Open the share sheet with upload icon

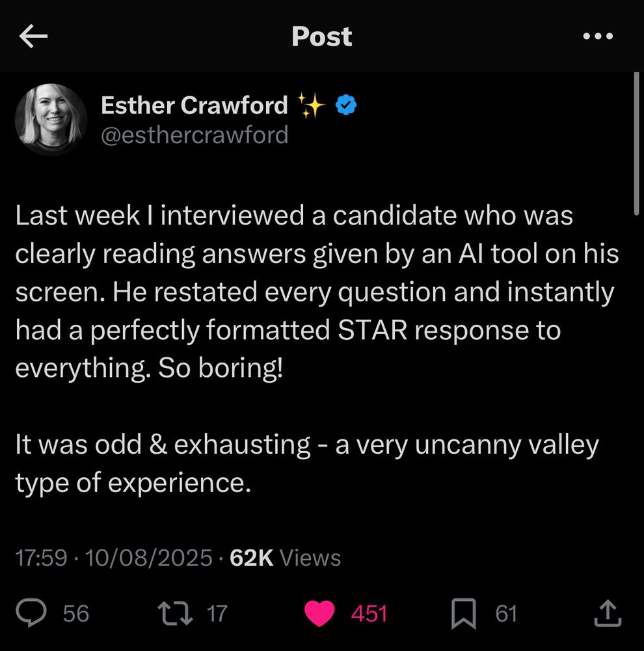(608, 613)
